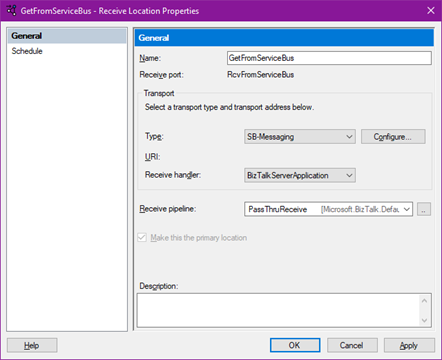Click the Name field containing GetFromServiceBus

pyautogui.click(x=329, y=58)
